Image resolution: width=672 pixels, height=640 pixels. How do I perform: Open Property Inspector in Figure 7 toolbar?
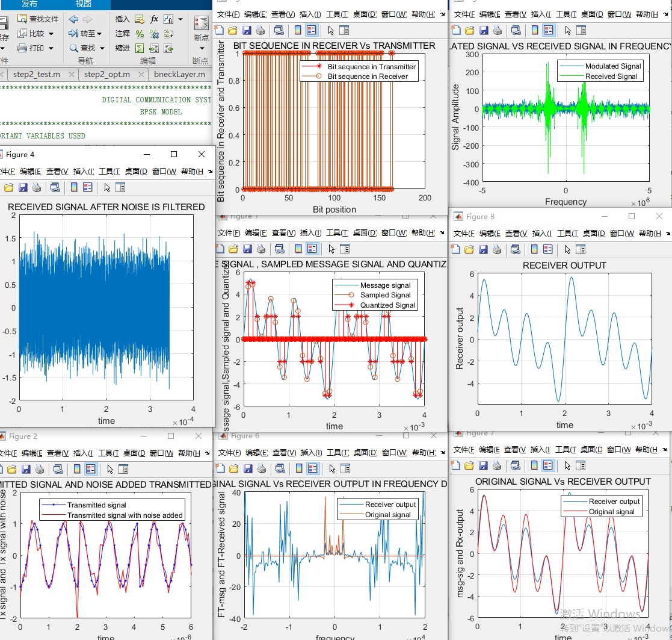pyautogui.click(x=581, y=465)
